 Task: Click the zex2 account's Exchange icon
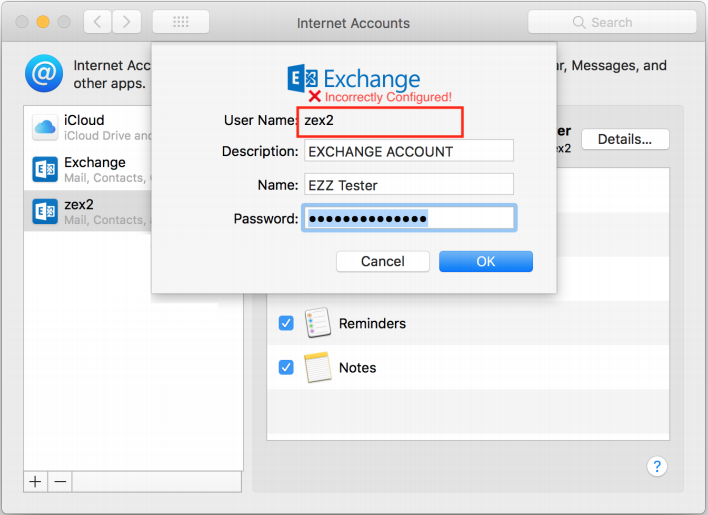pyautogui.click(x=45, y=211)
